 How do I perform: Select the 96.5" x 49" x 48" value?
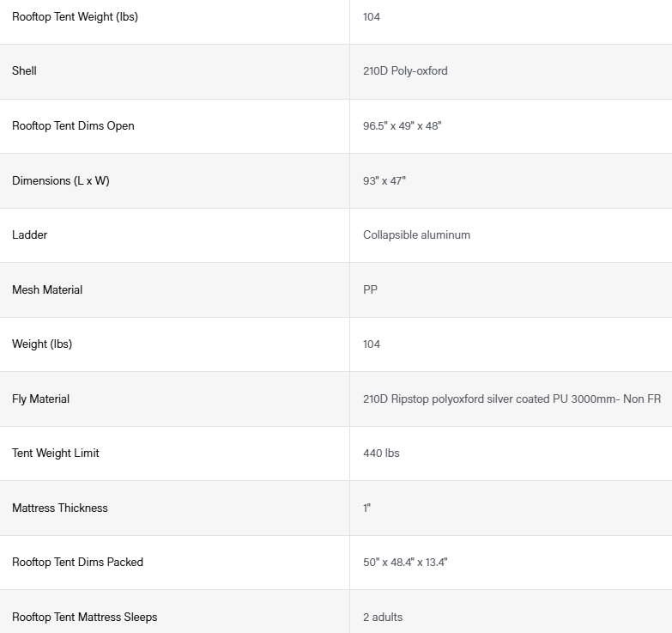click(402, 125)
